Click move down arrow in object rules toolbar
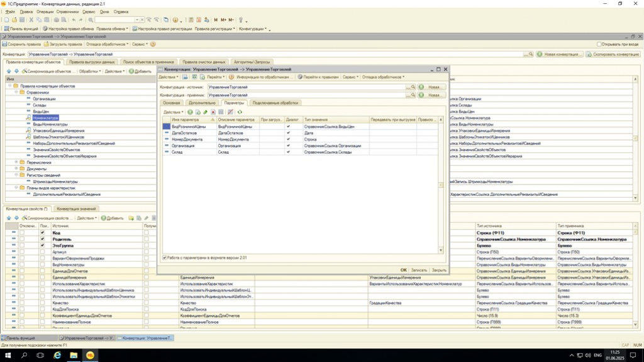The height and width of the screenshot is (362, 644). 16,71
